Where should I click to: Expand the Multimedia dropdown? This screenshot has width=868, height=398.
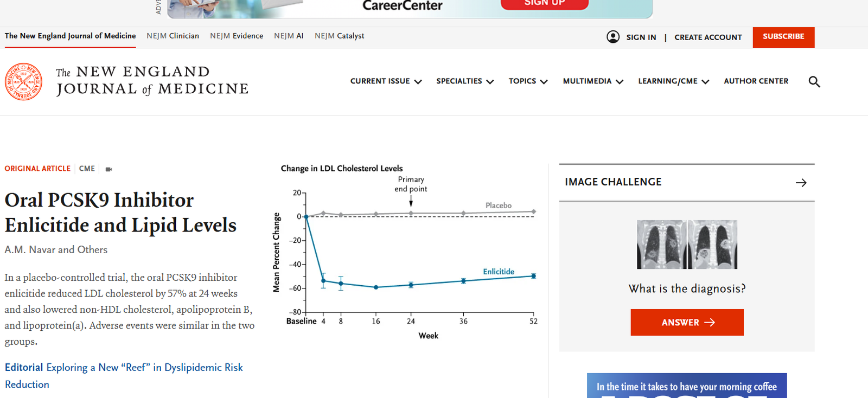click(593, 81)
